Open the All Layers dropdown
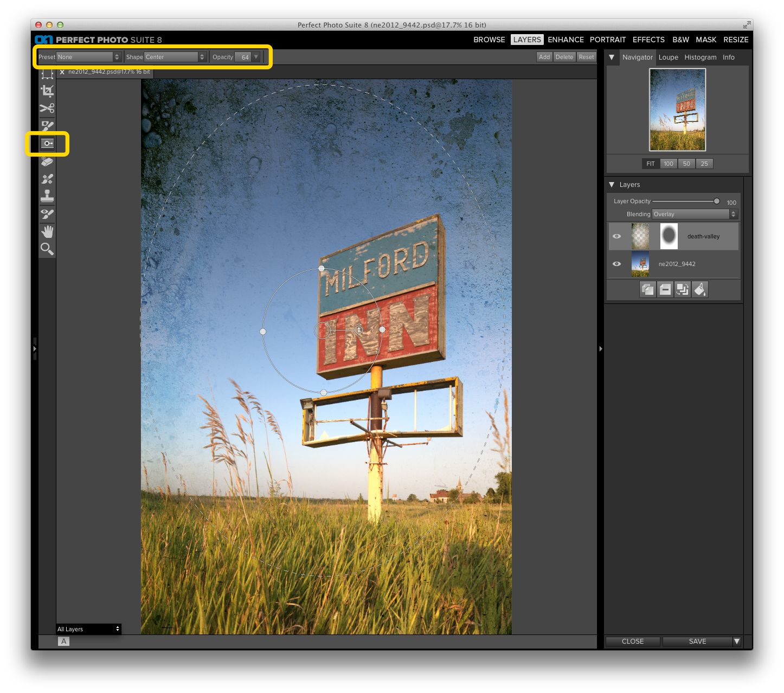The width and height of the screenshot is (784, 693). tap(88, 629)
